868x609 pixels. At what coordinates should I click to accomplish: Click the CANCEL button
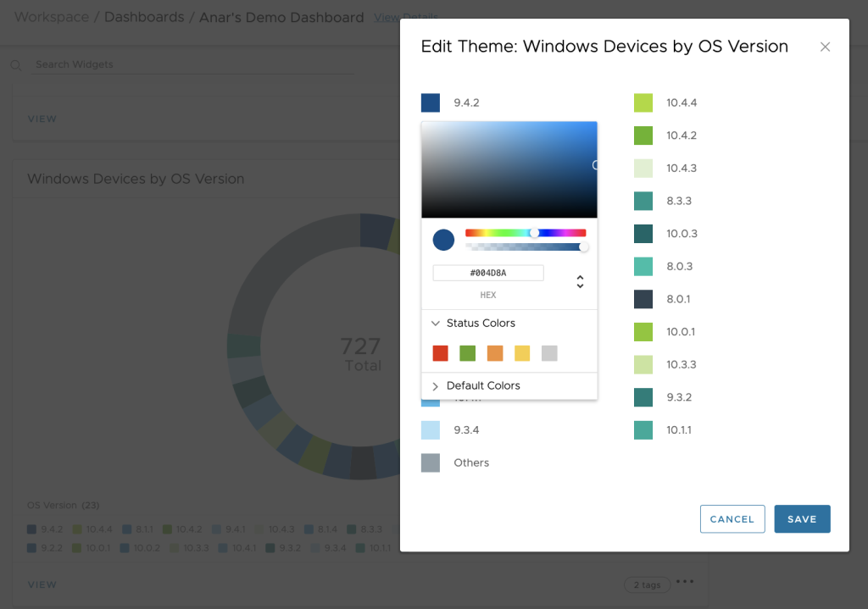tap(732, 519)
